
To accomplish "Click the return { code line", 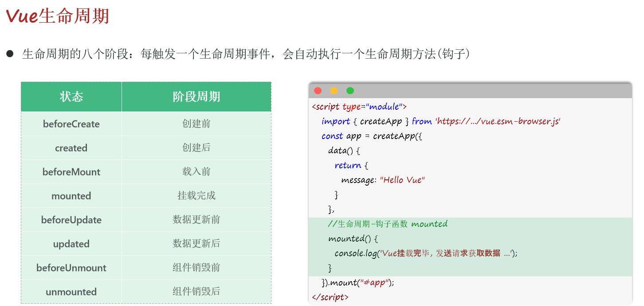I will pos(351,165).
